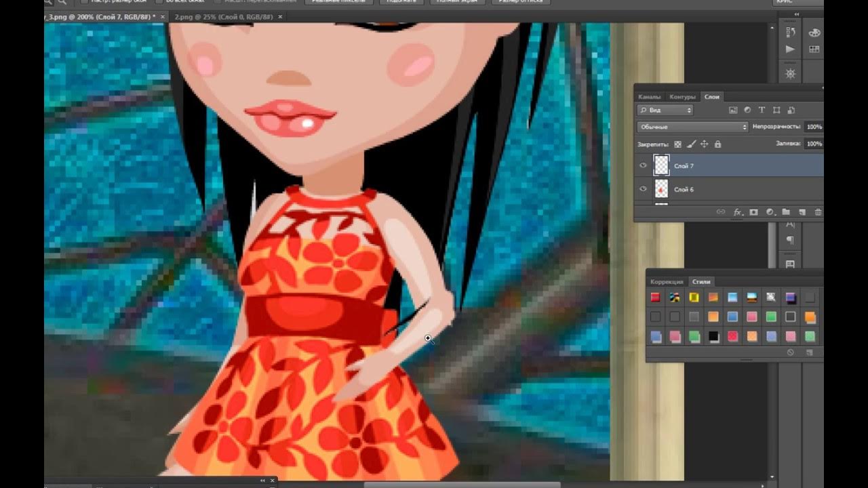The width and height of the screenshot is (868, 488).
Task: Apply the purple shadow style swatch
Action: click(x=791, y=298)
